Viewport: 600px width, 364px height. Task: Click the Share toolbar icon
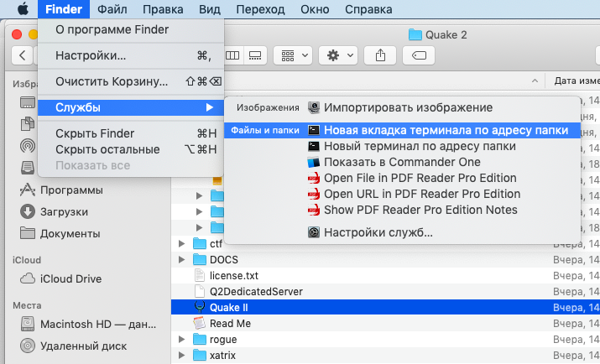(x=380, y=55)
